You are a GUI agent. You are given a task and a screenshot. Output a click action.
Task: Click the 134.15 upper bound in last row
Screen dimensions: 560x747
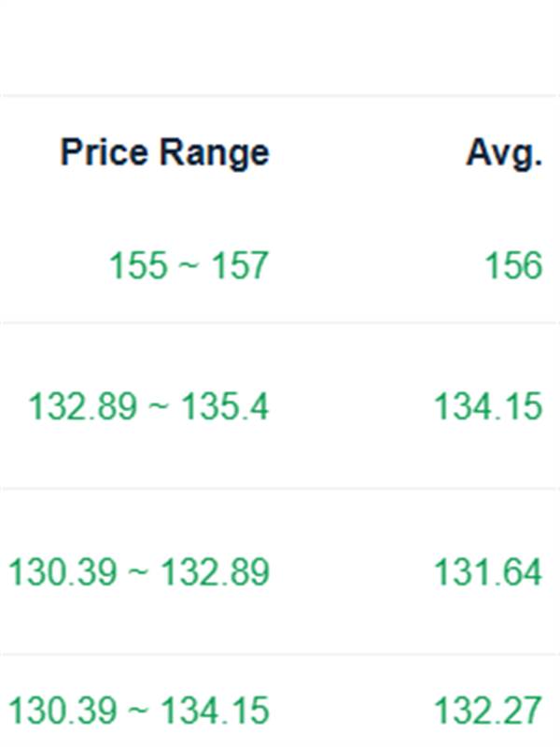click(216, 712)
